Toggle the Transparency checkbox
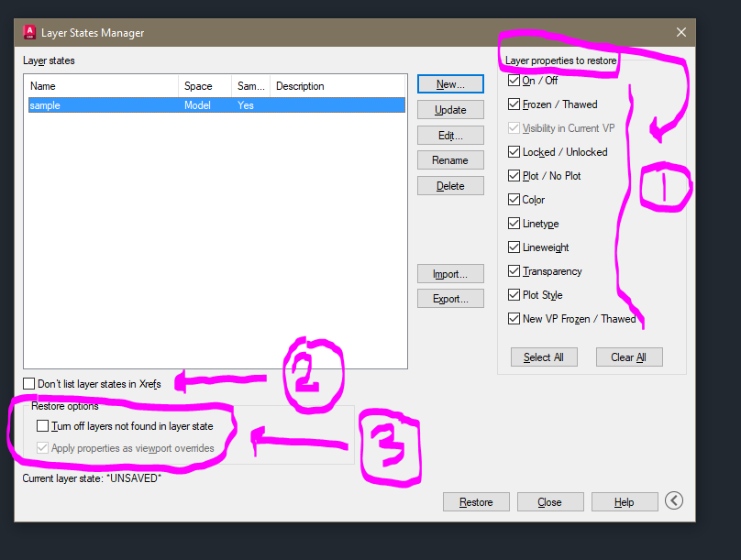This screenshot has height=560, width=741. 513,270
